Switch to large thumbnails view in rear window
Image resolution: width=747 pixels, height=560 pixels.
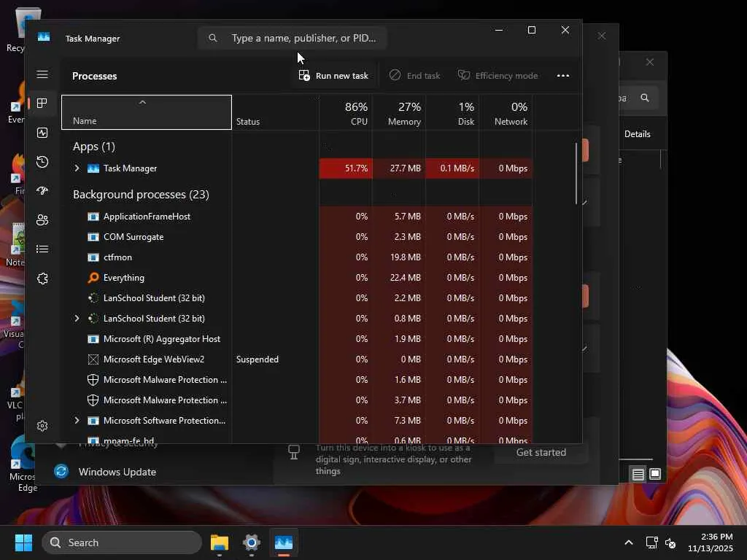[655, 474]
